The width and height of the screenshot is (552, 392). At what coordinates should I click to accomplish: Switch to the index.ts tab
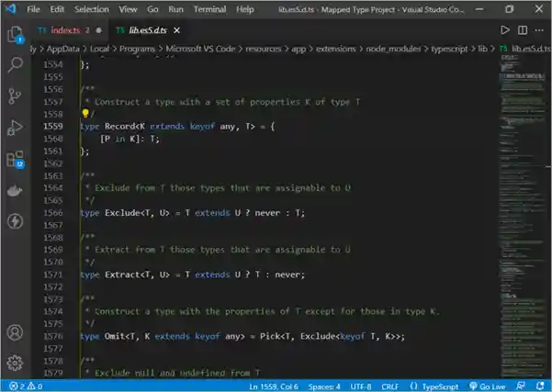pyautogui.click(x=65, y=30)
